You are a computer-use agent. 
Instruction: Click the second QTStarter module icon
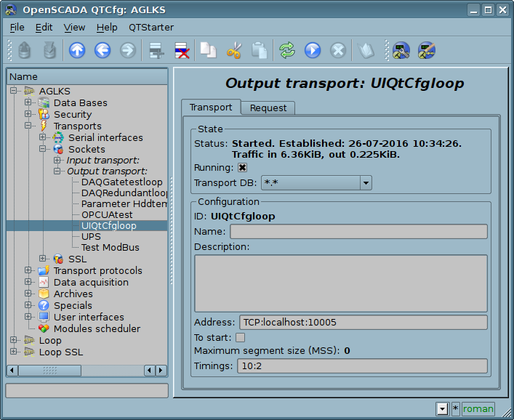coord(427,50)
